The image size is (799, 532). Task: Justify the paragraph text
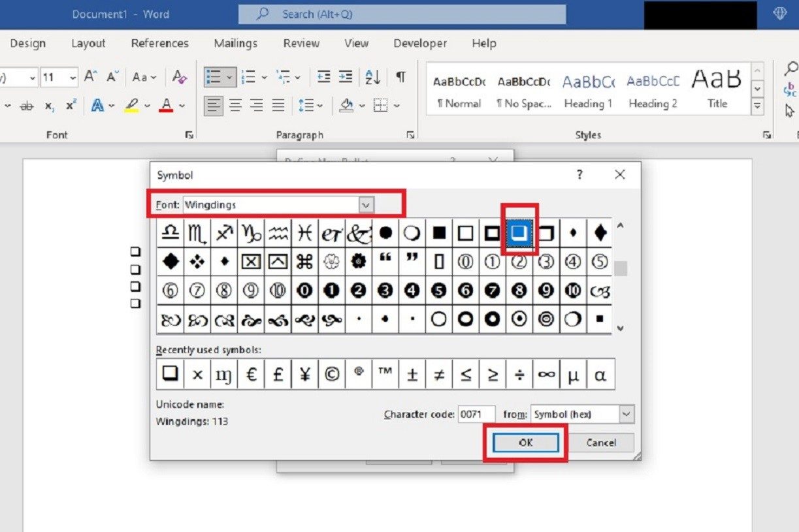277,104
